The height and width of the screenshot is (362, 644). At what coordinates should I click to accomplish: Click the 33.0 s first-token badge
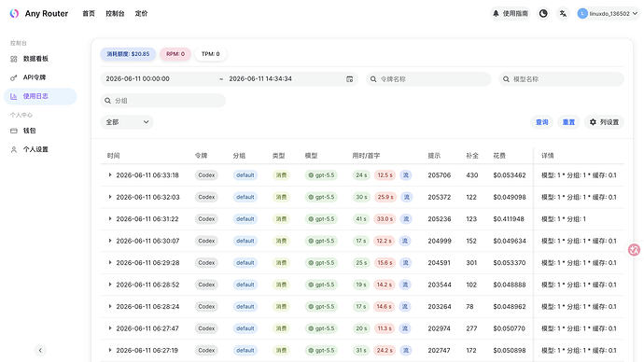pos(385,218)
